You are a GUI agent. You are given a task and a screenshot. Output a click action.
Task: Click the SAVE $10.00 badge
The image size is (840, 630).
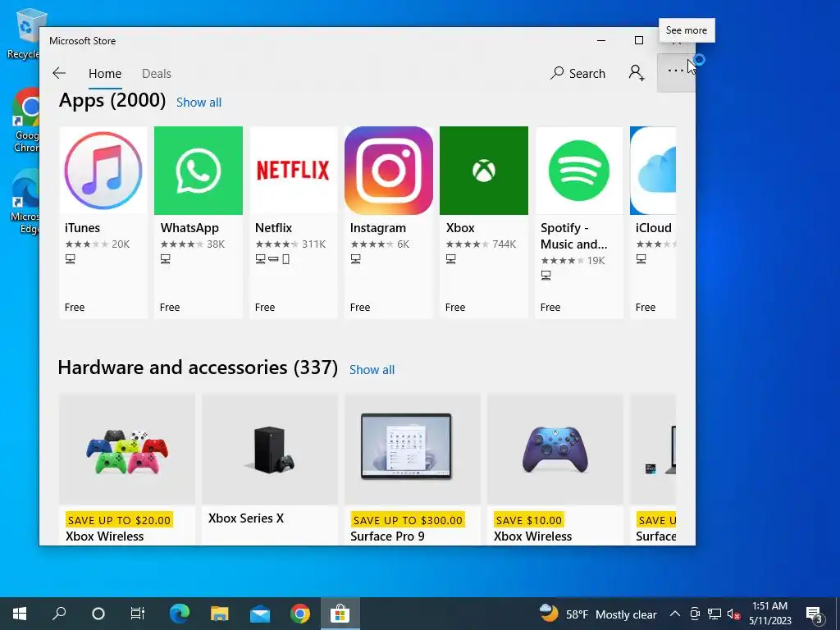pyautogui.click(x=529, y=520)
